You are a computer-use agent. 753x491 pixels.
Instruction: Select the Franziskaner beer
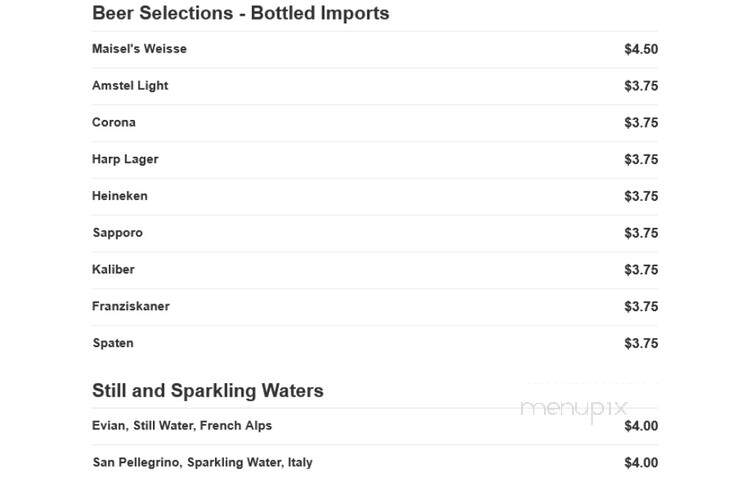pyautogui.click(x=131, y=307)
